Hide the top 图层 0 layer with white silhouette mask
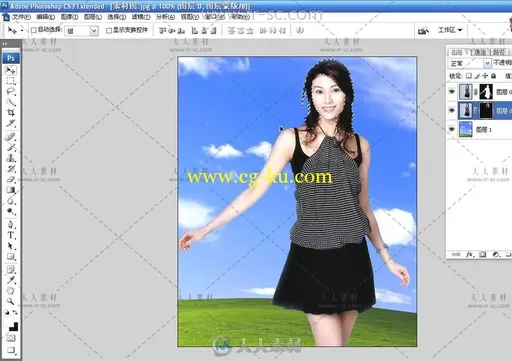Screen dimensions: 512x361 click(x=452, y=91)
